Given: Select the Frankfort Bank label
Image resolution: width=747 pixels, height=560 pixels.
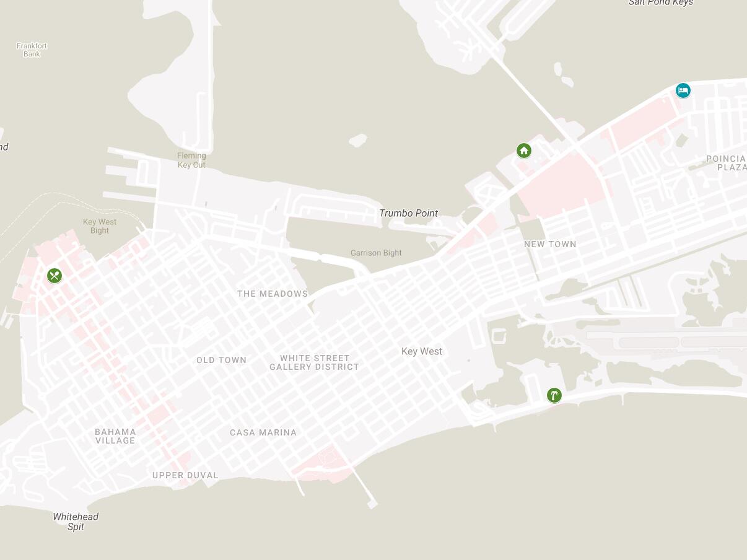Looking at the screenshot, I should click(x=32, y=50).
